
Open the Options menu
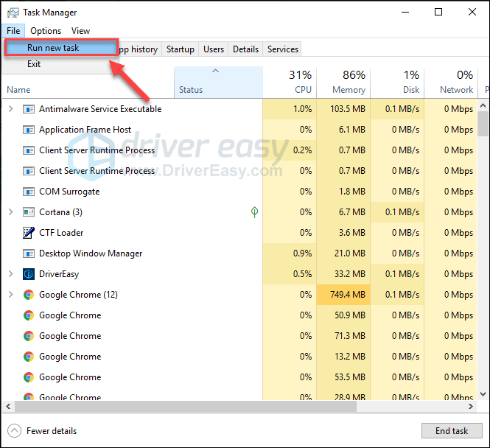tap(46, 31)
